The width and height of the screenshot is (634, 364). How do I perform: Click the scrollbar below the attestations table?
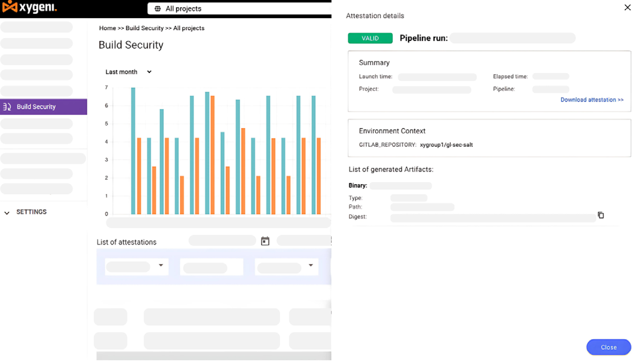(x=213, y=356)
